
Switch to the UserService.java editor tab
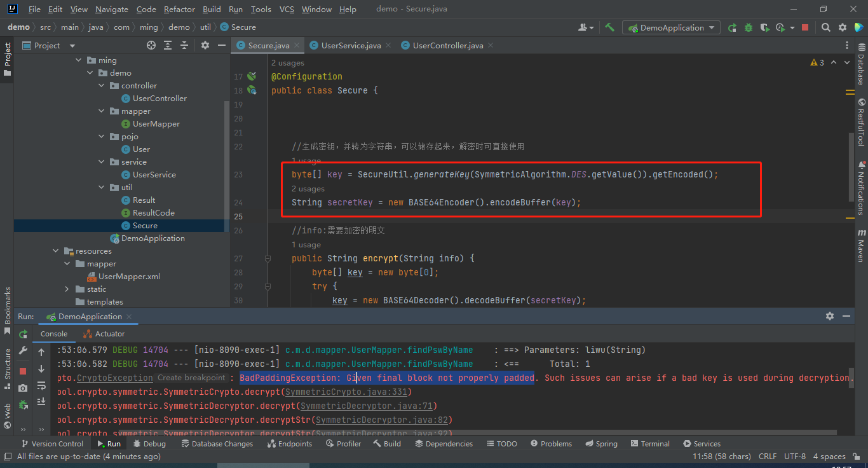pyautogui.click(x=351, y=45)
